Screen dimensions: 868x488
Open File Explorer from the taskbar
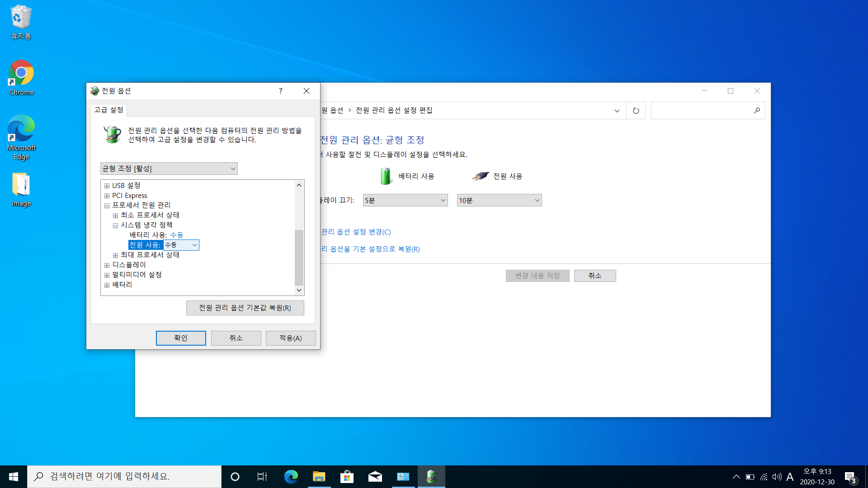click(x=319, y=477)
